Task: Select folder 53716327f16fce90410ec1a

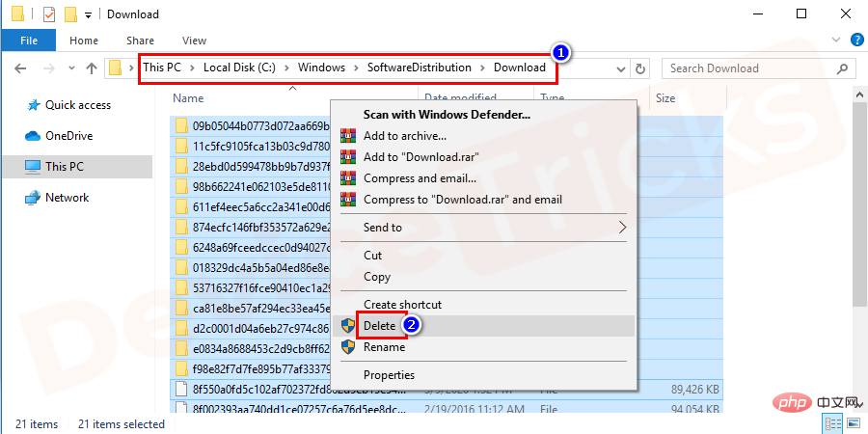Action: click(261, 287)
